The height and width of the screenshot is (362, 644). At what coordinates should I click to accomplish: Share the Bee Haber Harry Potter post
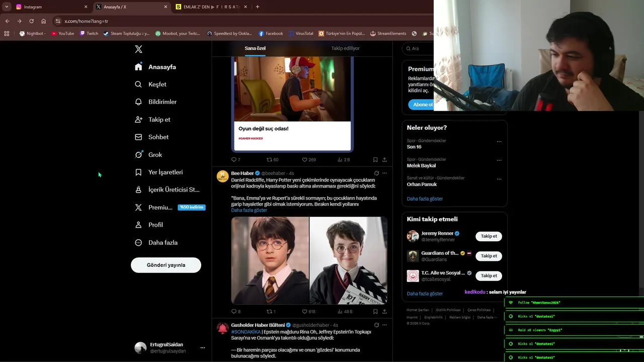tap(384, 312)
